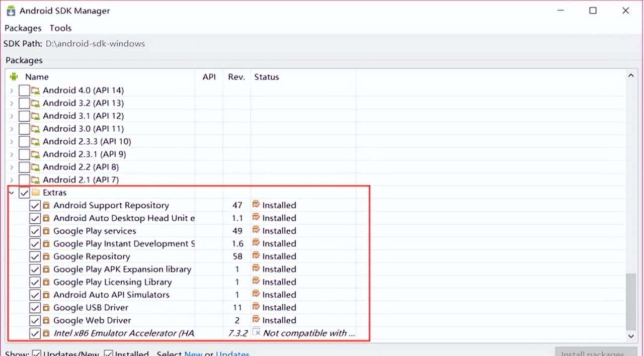Select the Intel x86 Emulator Accelerator icon
644x356 pixels.
46,333
